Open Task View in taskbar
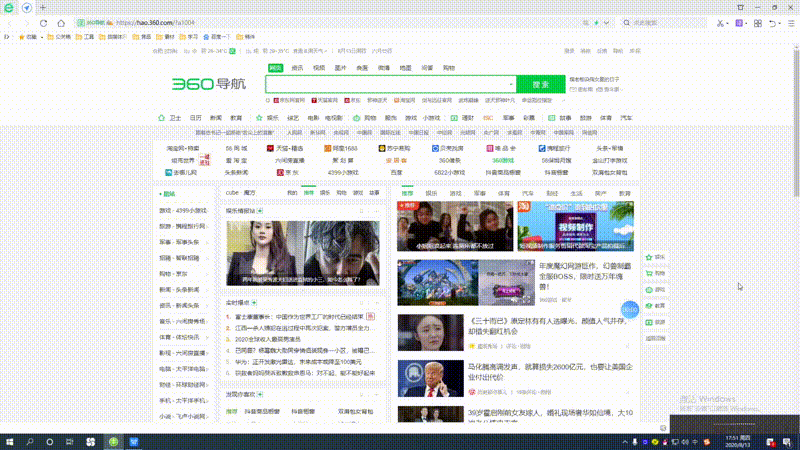800x450 pixels. (x=69, y=442)
